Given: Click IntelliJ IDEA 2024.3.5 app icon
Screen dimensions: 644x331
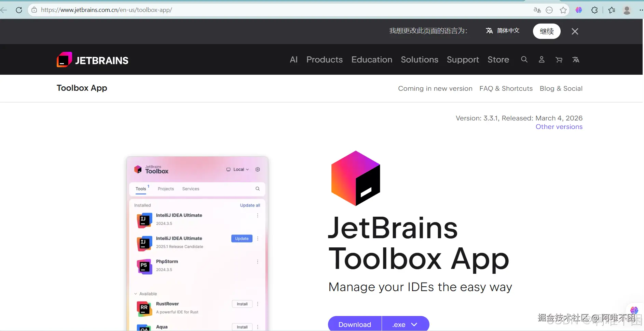Looking at the screenshot, I should click(x=144, y=220).
